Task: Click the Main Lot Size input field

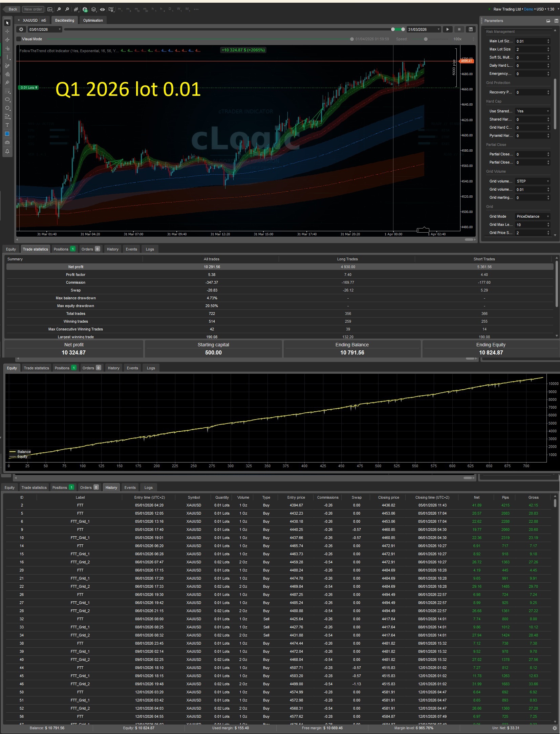Action: [530, 41]
